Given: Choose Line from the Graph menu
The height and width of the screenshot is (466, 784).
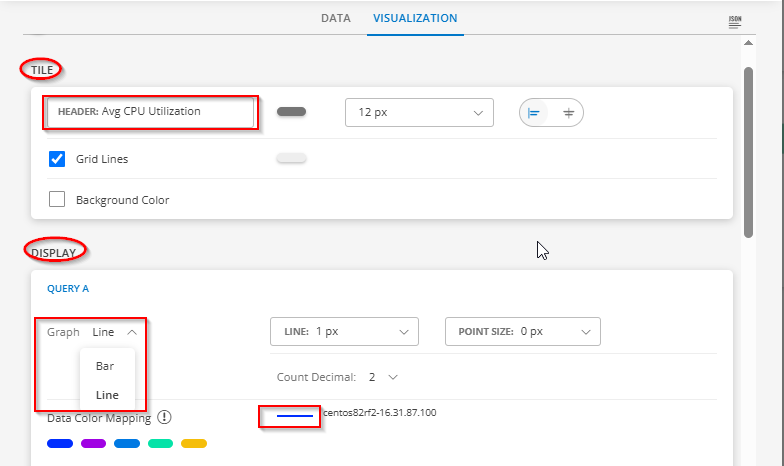Looking at the screenshot, I should tap(107, 395).
